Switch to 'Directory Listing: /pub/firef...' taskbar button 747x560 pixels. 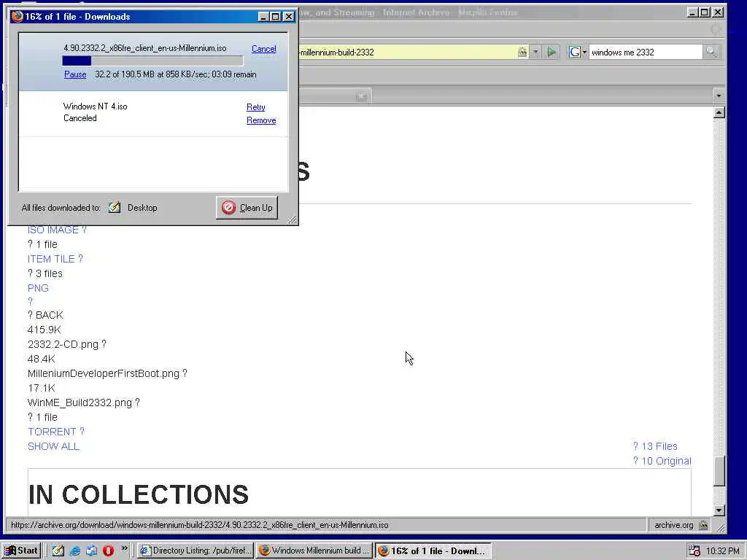coord(196,551)
